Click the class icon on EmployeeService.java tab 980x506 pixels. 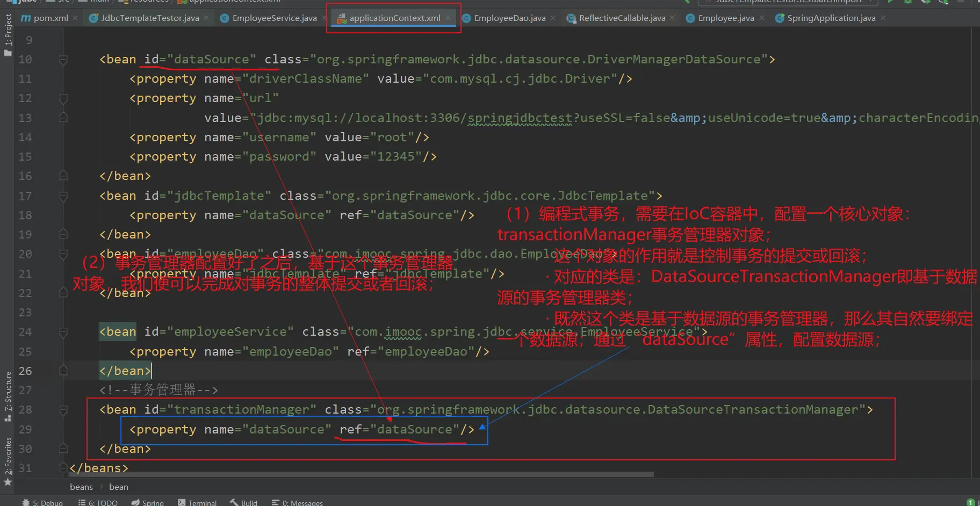225,18
